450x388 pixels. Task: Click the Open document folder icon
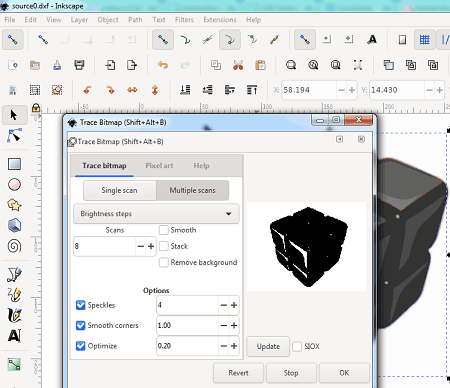pos(35,65)
